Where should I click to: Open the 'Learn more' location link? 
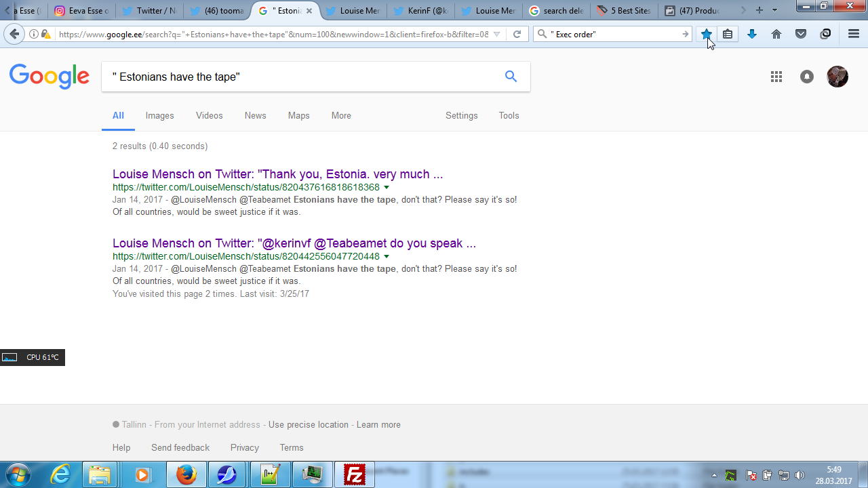(x=378, y=425)
